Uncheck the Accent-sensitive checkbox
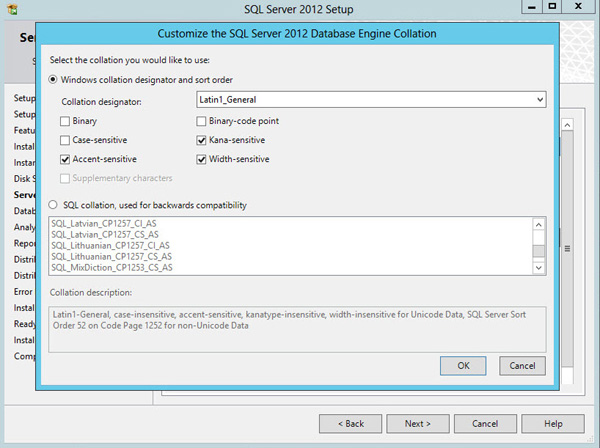 pos(65,159)
